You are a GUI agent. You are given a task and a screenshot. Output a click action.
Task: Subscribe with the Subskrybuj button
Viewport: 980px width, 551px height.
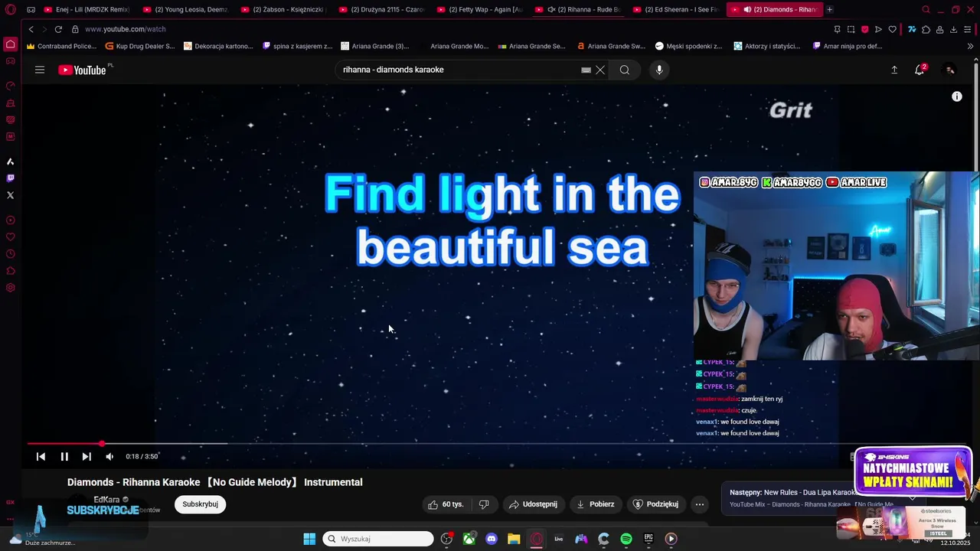pos(200,504)
